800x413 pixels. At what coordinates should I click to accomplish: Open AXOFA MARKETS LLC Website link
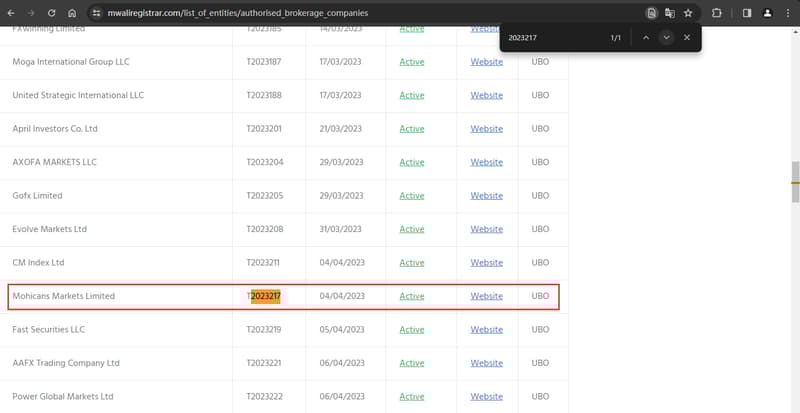point(486,162)
